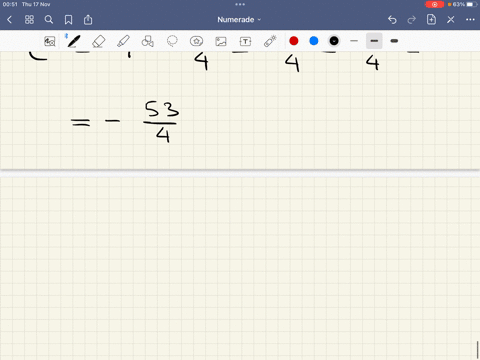Add a new page
Image resolution: width=480 pixels, height=360 pixels.
click(431, 19)
